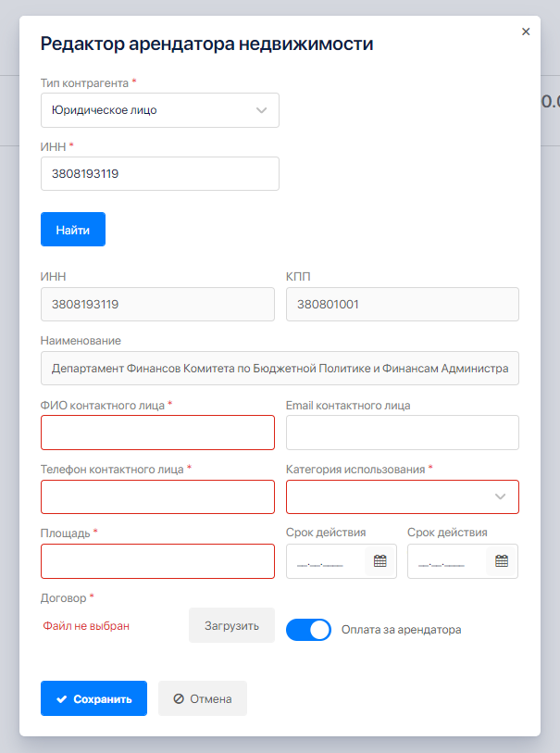Toggle Оплата за арендатора switch

308,630
